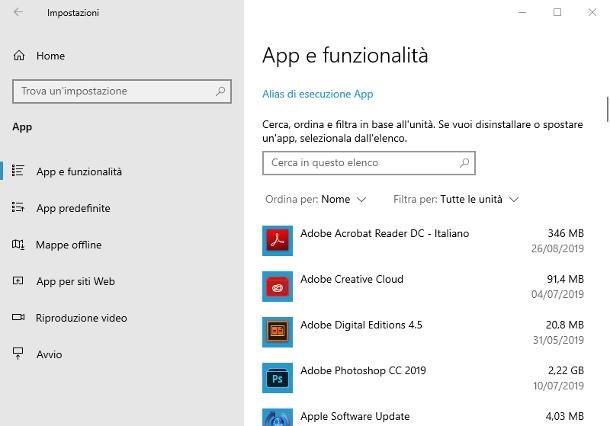Minimize the Impostazioni window

point(522,12)
